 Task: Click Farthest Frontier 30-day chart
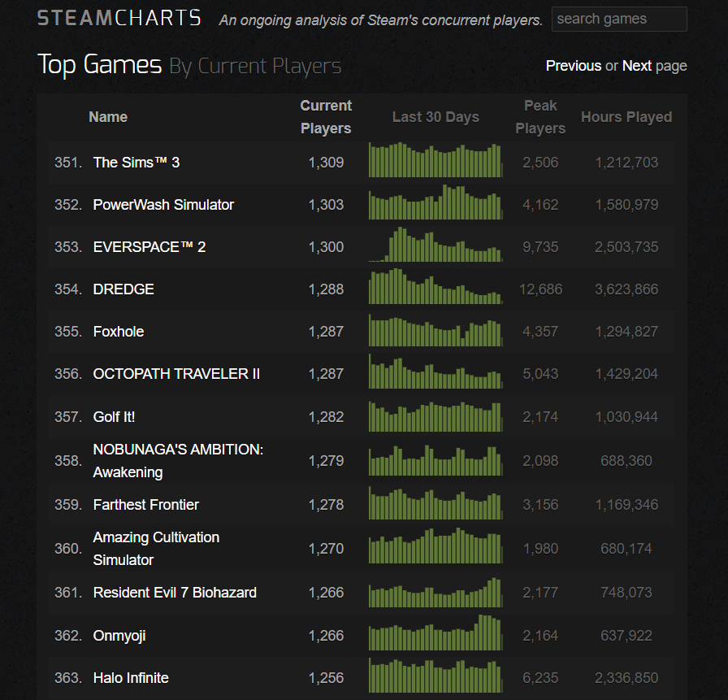[435, 503]
